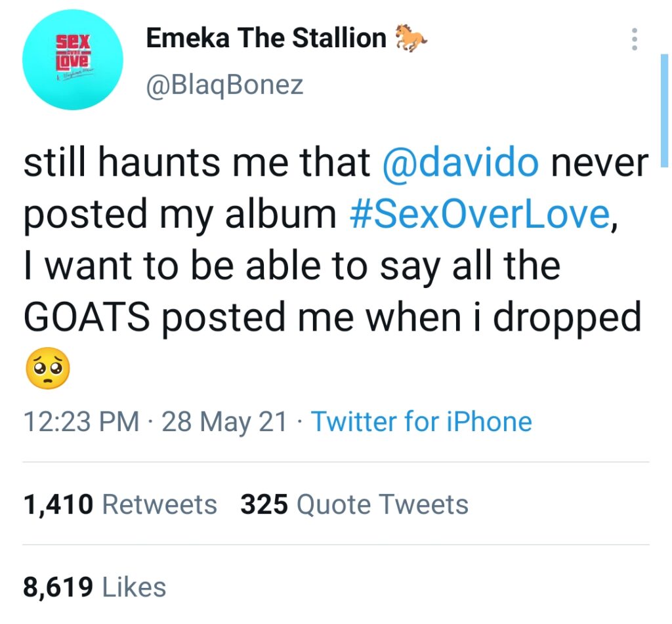Click the pleading face emoji
Image resolution: width=672 pixels, height=624 pixels.
(47, 369)
